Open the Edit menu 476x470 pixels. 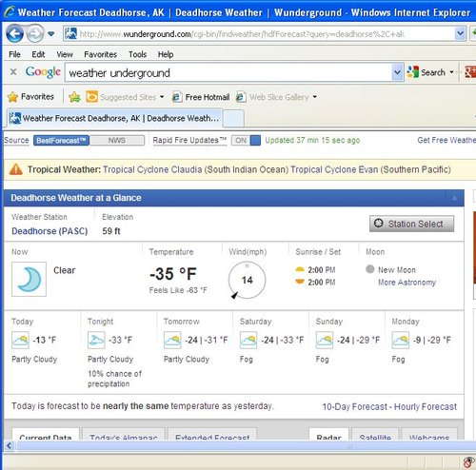tap(38, 54)
